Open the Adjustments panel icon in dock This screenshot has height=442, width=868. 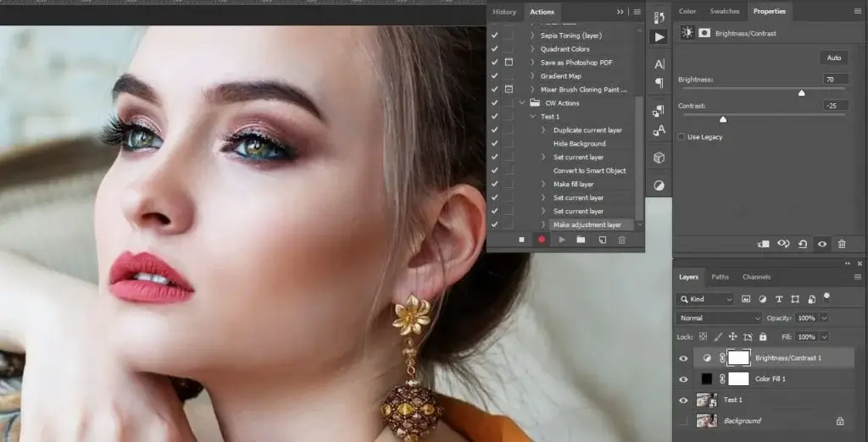pos(659,185)
